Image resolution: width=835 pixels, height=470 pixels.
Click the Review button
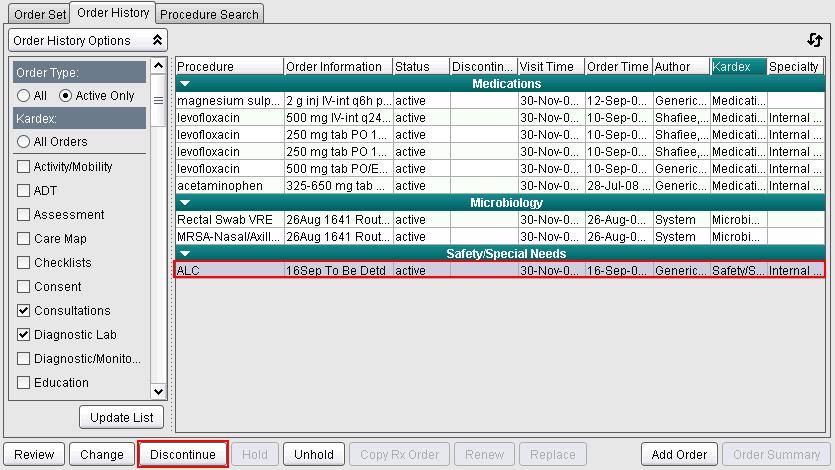(34, 455)
